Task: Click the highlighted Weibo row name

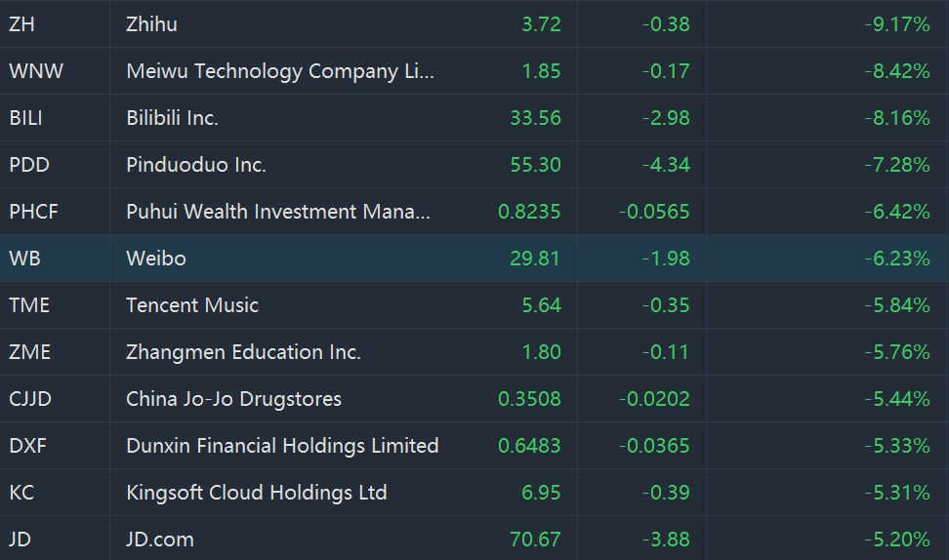Action: (156, 259)
